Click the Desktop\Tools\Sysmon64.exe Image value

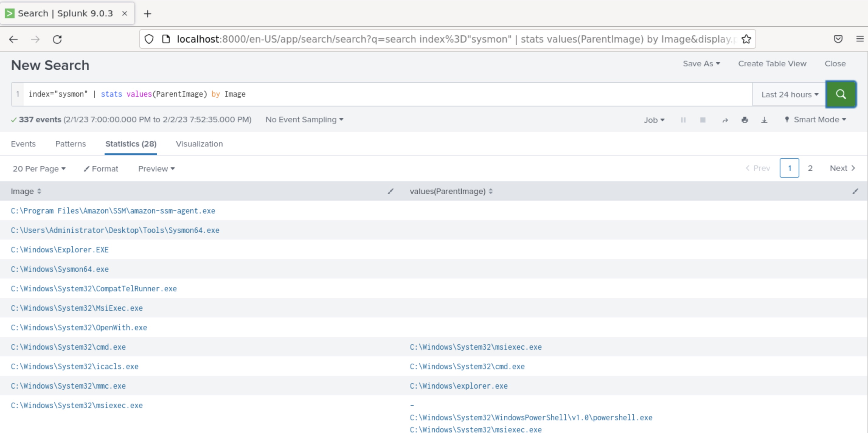[115, 230]
